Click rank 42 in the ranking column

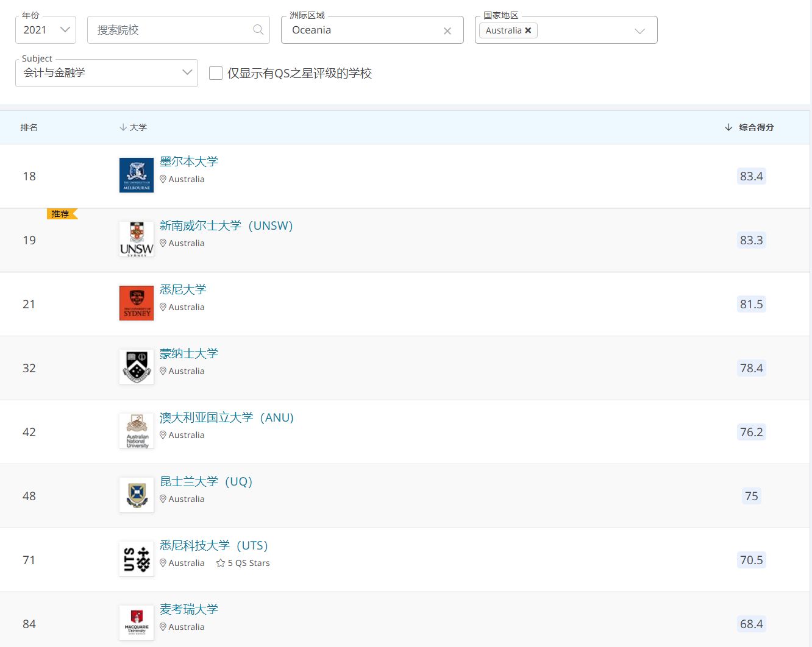point(29,432)
